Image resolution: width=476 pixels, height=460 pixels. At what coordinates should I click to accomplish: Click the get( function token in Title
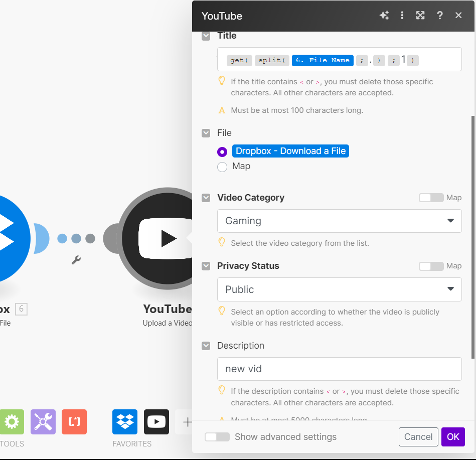point(239,60)
